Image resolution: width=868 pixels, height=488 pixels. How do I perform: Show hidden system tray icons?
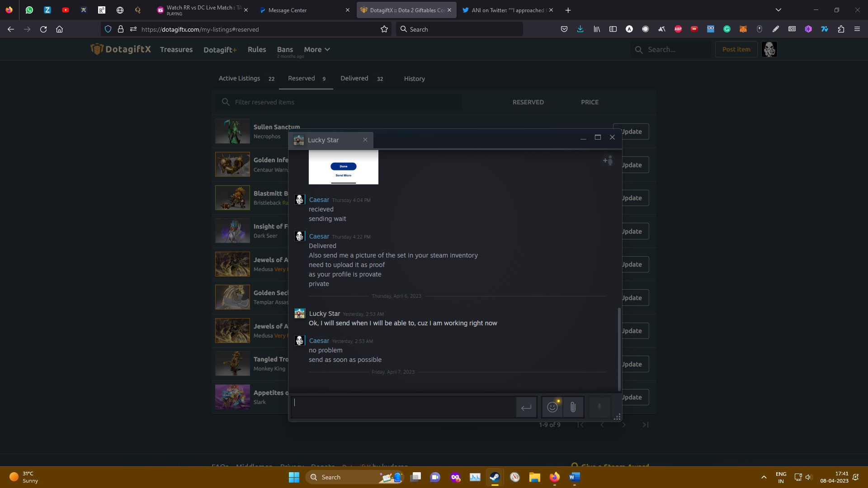click(x=764, y=477)
